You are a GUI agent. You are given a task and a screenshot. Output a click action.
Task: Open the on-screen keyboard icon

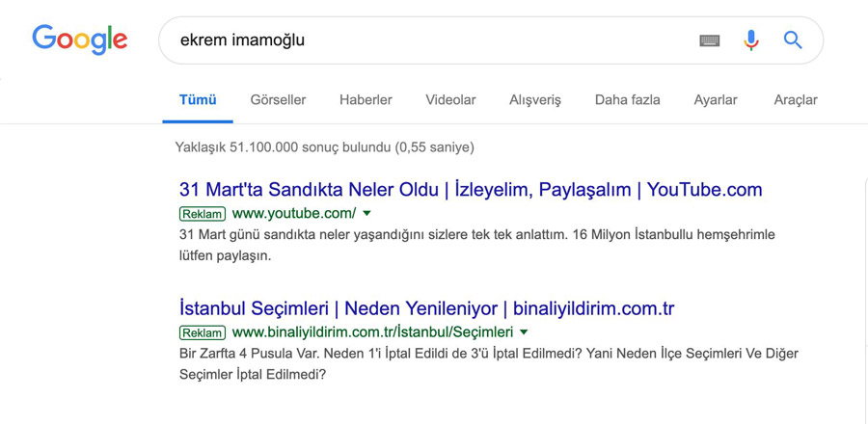tap(709, 40)
